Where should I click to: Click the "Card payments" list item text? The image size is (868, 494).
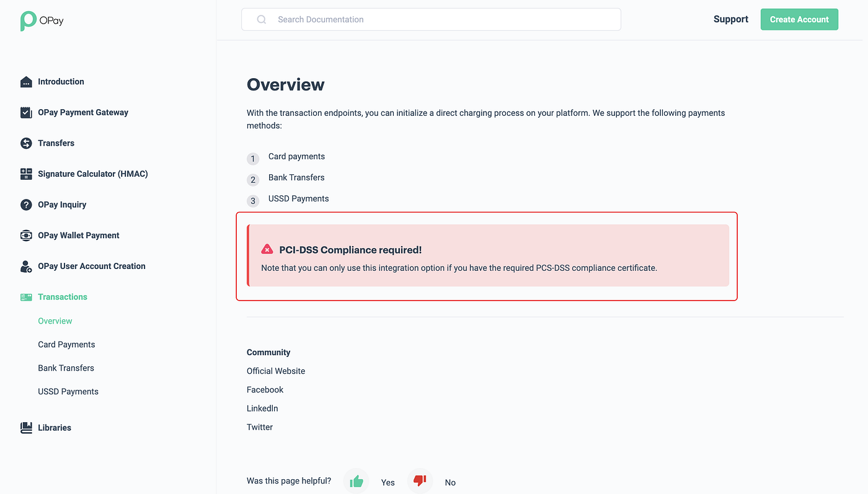pos(296,156)
